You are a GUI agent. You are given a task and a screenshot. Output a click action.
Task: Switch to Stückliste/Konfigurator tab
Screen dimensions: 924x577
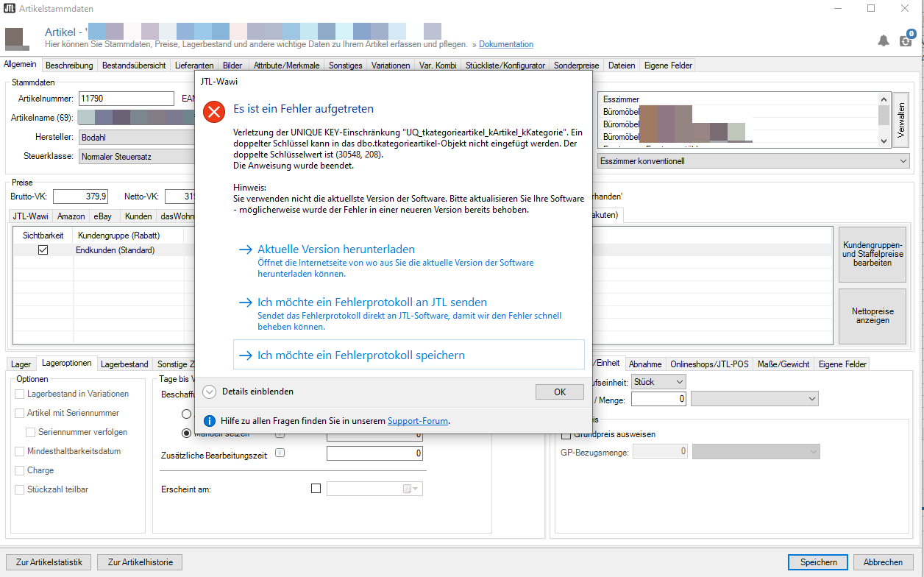[x=505, y=66]
